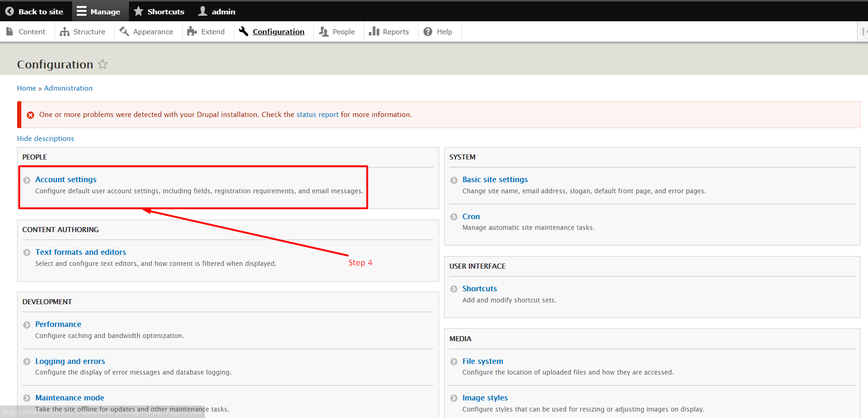
Task: Open the Structure menu item
Action: pyautogui.click(x=84, y=31)
